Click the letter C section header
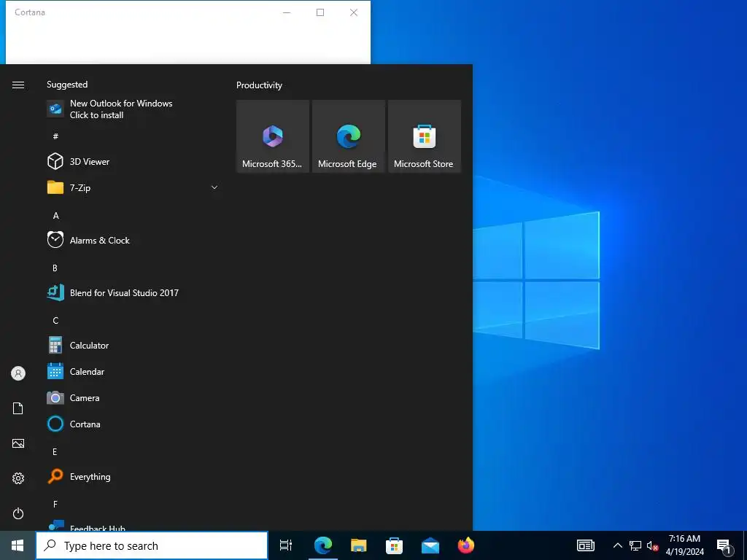Viewport: 747px width, 560px height. tap(55, 321)
